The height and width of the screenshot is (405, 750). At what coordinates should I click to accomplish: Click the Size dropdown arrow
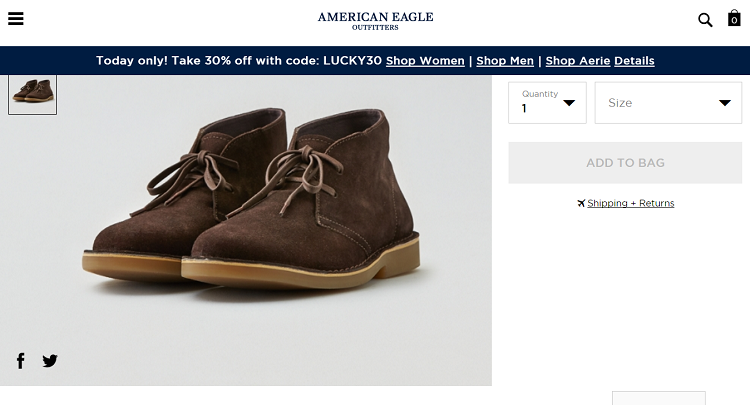(725, 103)
